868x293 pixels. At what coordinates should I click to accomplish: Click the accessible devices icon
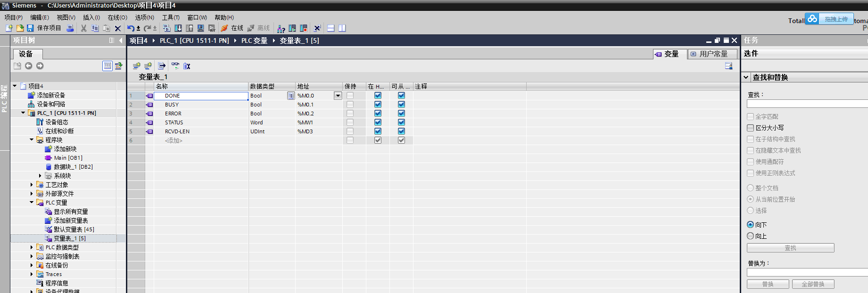click(x=281, y=28)
